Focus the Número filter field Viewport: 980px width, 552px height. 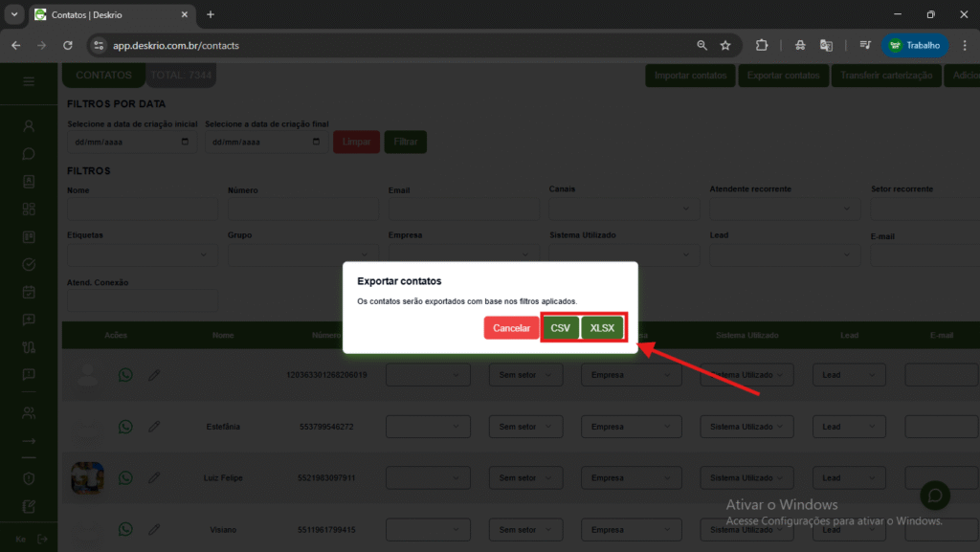pos(303,209)
